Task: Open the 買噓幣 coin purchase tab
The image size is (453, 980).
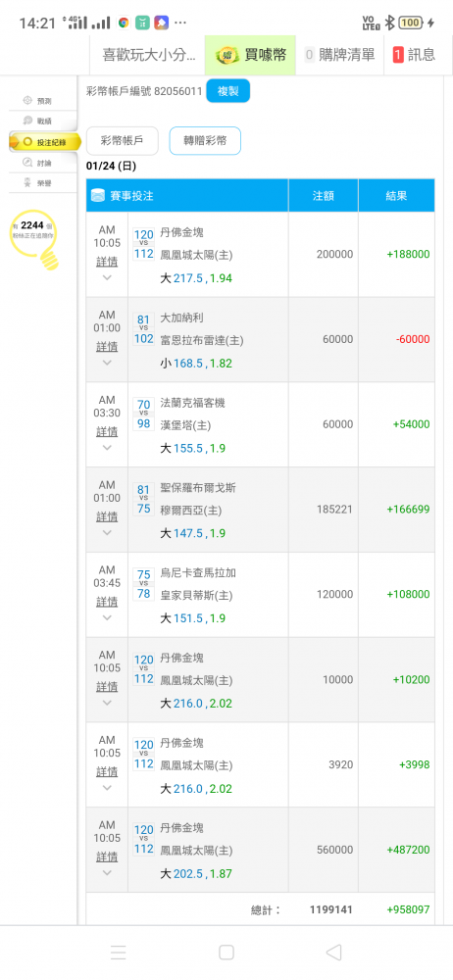Action: point(250,55)
